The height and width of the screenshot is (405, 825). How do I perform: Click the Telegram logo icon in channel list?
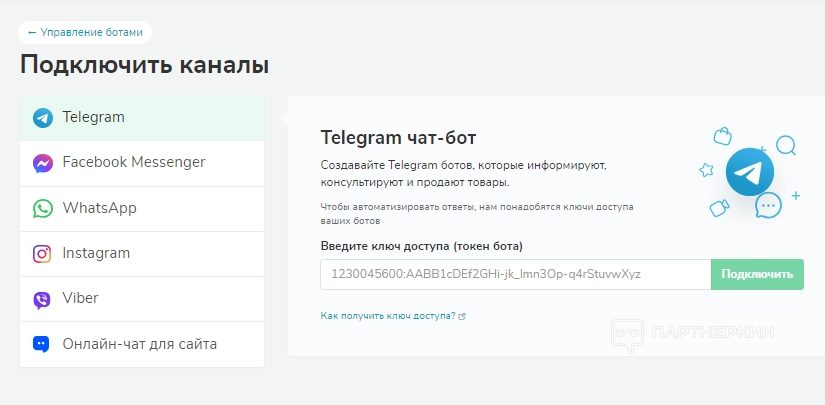43,118
